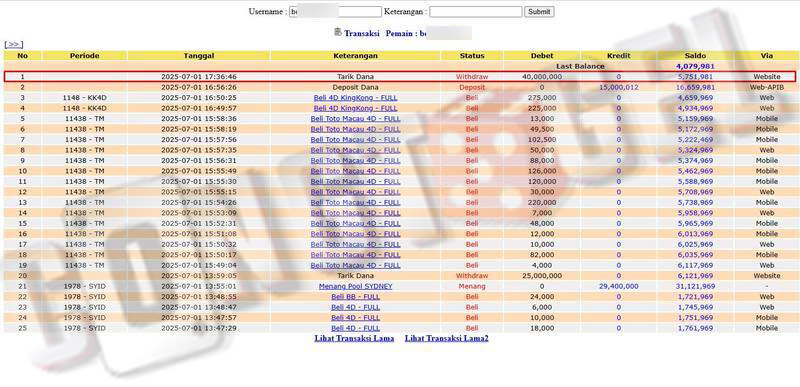Focus the Keterangan input field
Screen dimensions: 800x387
click(x=476, y=12)
